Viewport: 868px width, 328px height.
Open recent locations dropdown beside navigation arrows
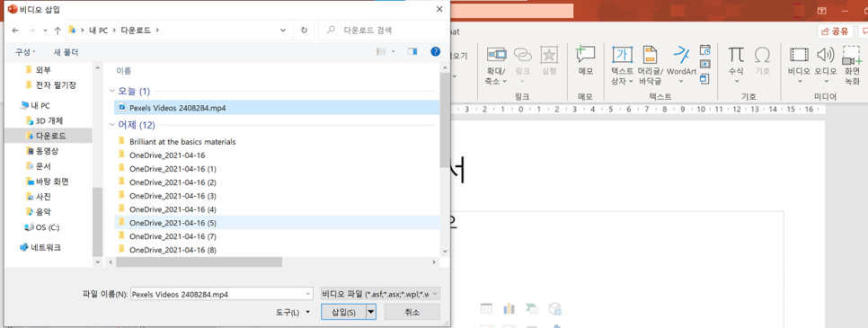point(45,31)
